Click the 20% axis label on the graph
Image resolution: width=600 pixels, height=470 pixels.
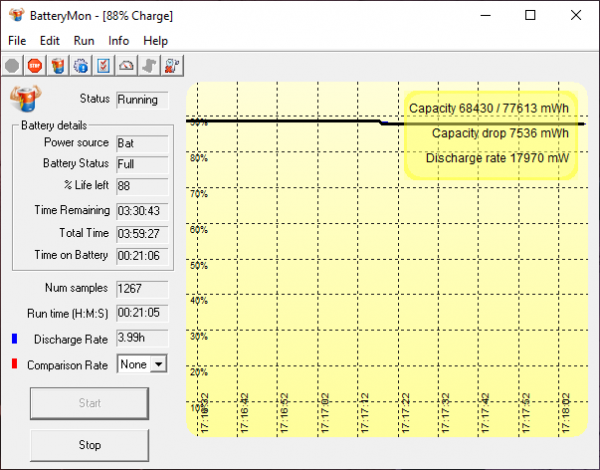tap(199, 372)
